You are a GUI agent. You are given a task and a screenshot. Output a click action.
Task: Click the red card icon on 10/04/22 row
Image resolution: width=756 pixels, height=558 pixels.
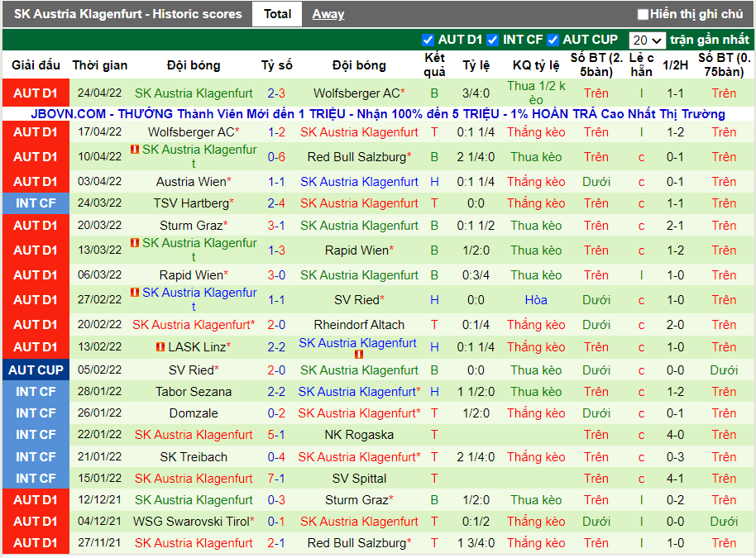point(135,150)
